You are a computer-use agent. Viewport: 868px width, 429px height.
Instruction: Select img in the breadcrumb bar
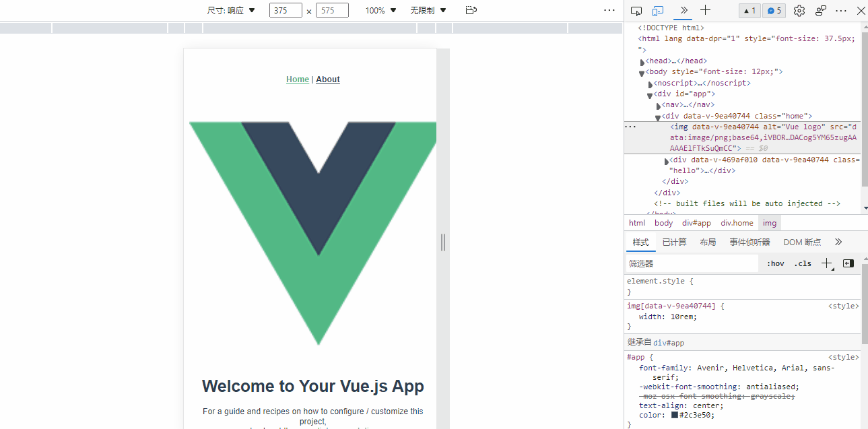point(770,223)
